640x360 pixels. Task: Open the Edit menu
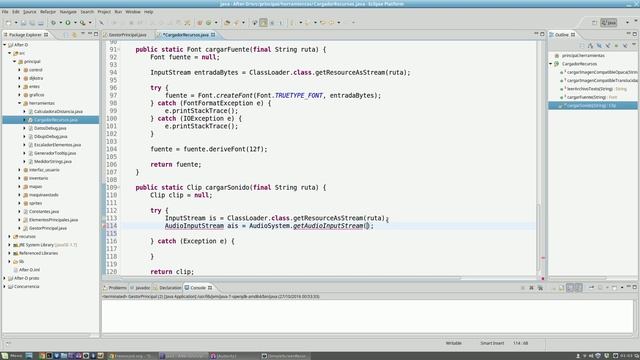(16, 12)
